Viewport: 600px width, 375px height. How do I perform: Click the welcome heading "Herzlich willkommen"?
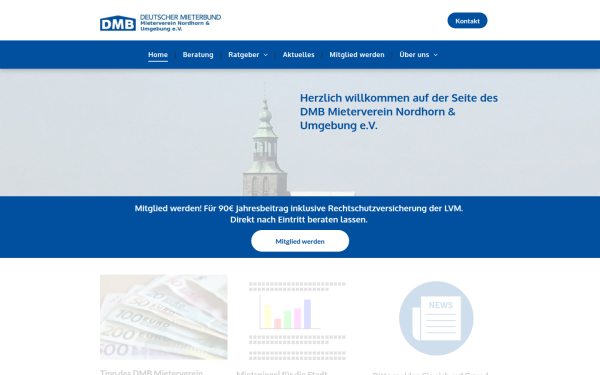coord(399,111)
